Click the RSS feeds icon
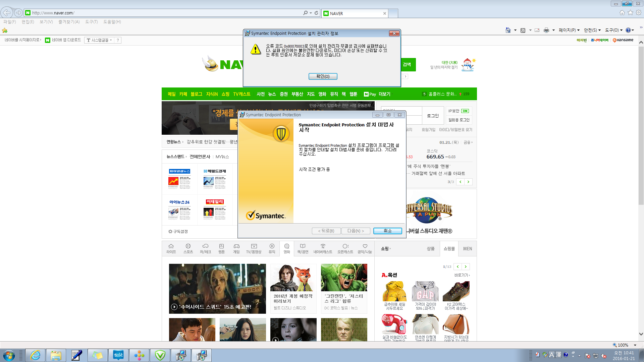This screenshot has height=362, width=644. click(523, 30)
